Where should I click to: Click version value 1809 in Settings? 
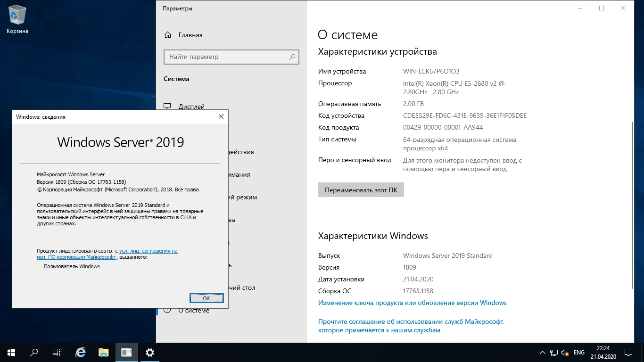pos(410,267)
